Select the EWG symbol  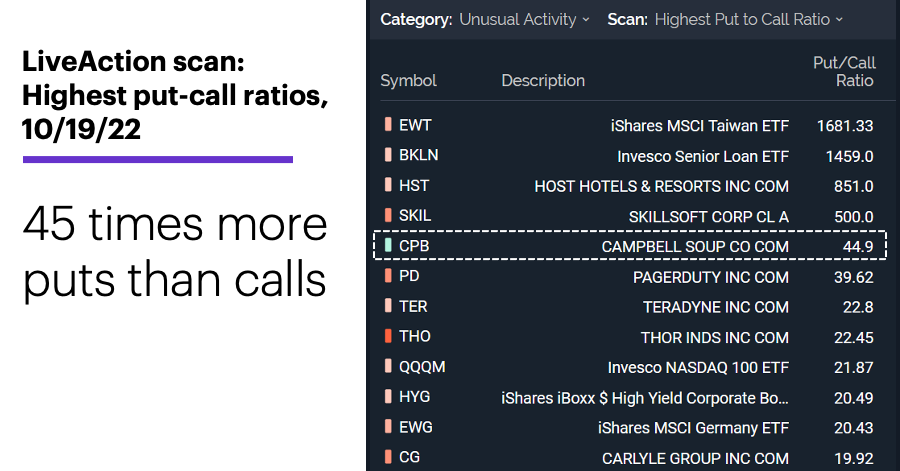pyautogui.click(x=416, y=427)
